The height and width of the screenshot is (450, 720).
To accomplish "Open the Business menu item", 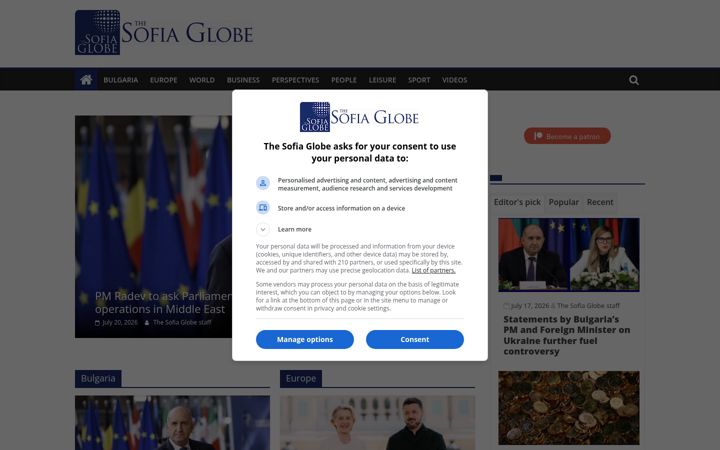I will point(243,80).
